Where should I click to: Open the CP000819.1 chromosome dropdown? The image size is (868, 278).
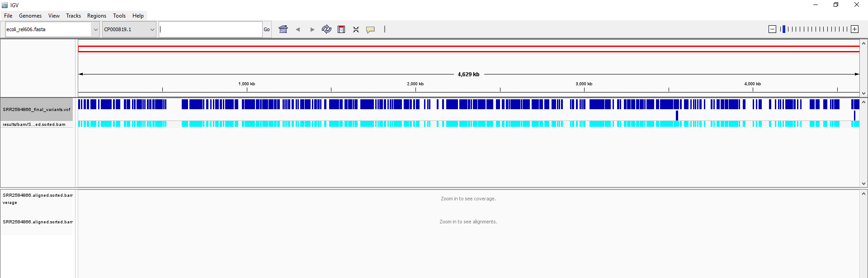click(x=129, y=29)
